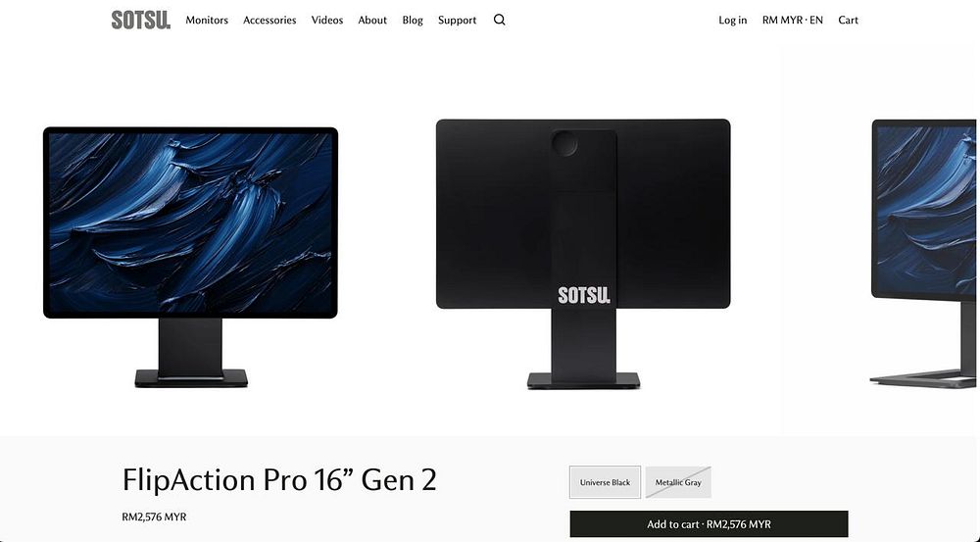Open the RM MYR · EN currency selector
980x542 pixels.
click(x=793, y=20)
